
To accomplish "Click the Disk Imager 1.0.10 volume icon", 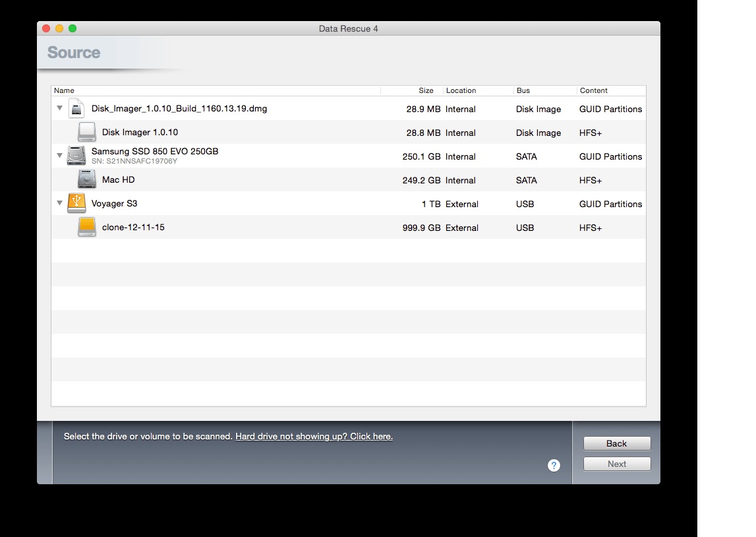I will (x=87, y=132).
